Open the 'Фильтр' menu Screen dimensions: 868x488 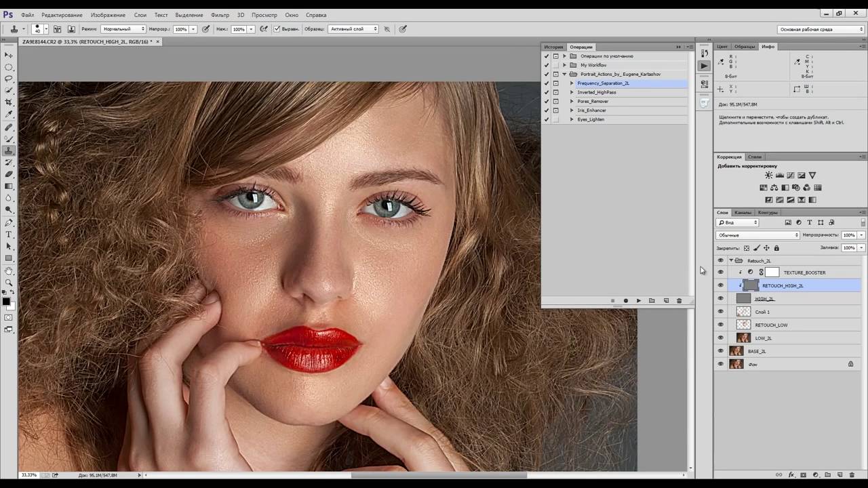point(220,15)
